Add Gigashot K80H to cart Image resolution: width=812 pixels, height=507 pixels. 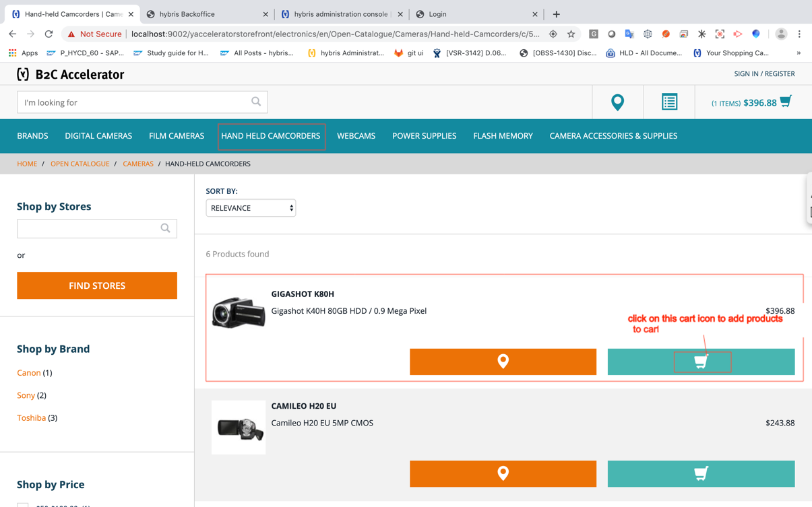tap(701, 362)
